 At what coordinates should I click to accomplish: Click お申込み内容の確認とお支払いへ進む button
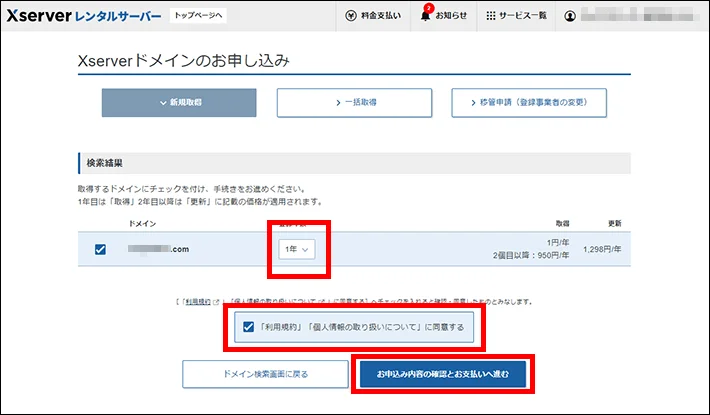[x=443, y=374]
